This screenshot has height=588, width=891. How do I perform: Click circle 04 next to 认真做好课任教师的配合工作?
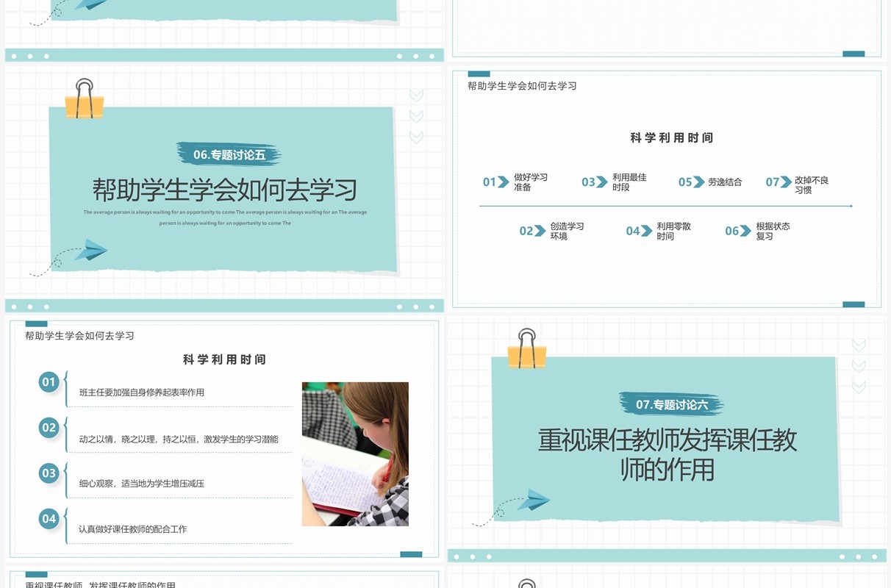[49, 518]
